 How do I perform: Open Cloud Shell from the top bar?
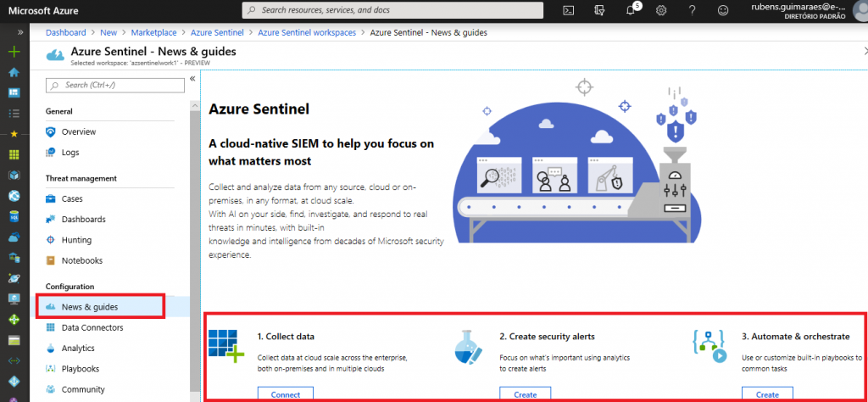(x=570, y=10)
